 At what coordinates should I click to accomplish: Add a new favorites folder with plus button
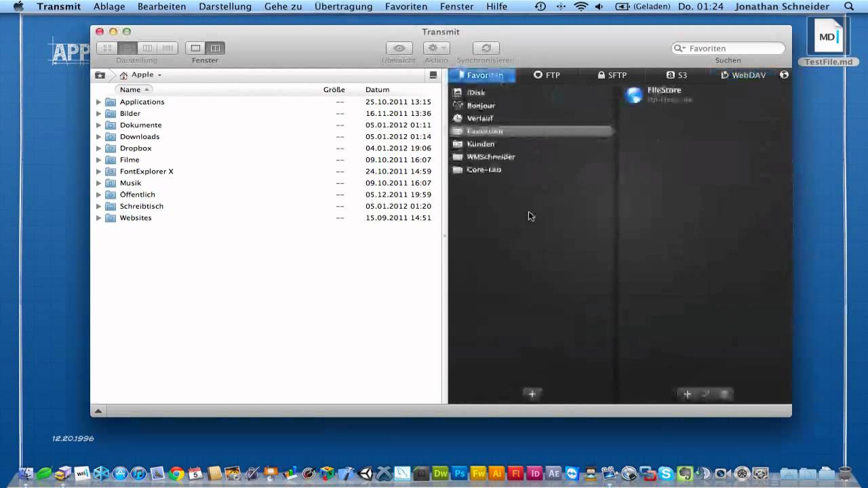[532, 394]
